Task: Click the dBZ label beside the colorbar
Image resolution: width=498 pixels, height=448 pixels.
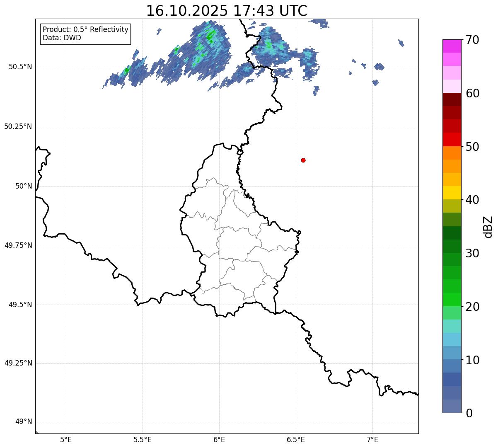Action: (488, 226)
